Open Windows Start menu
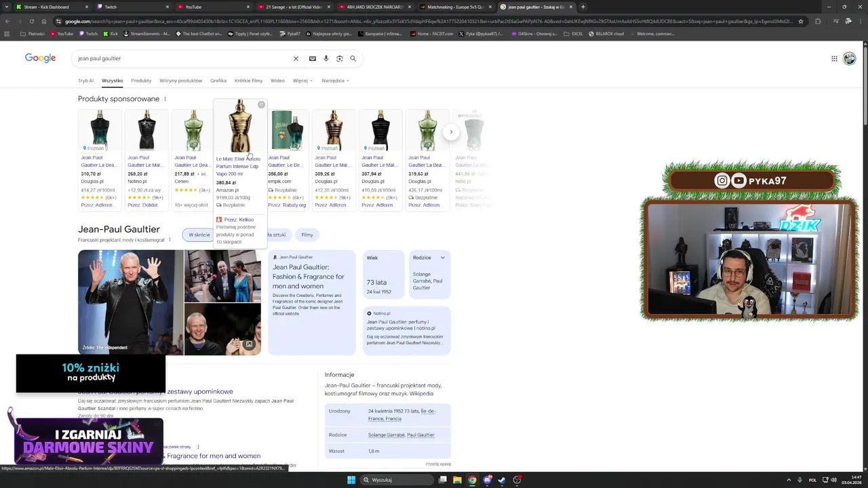 (351, 480)
